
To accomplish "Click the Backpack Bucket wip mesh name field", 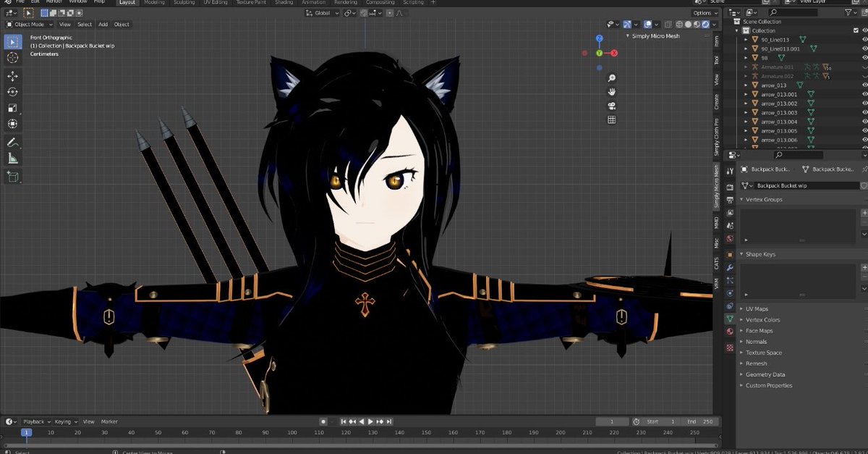I will click(806, 185).
